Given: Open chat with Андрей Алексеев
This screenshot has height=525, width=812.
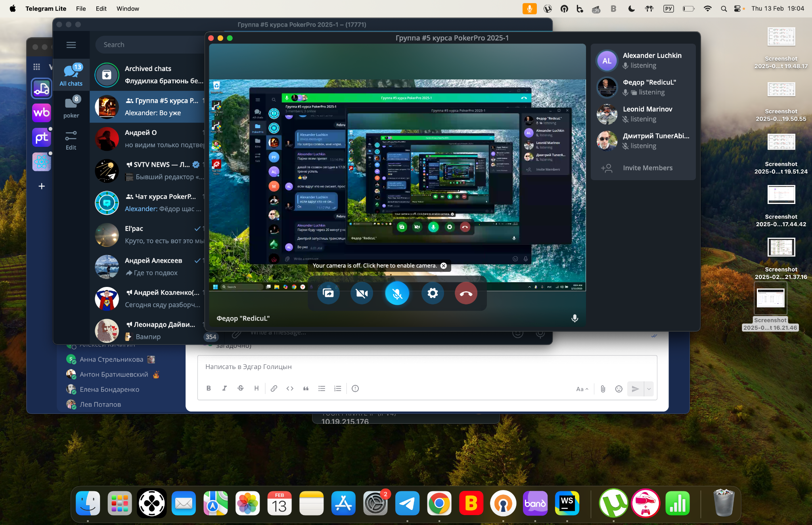Looking at the screenshot, I should (x=147, y=267).
